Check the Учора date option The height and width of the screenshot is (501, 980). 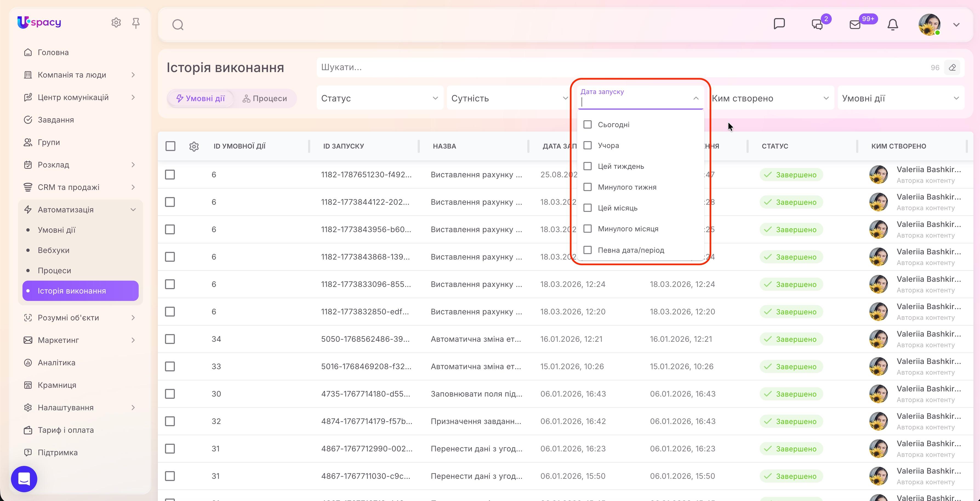coord(587,145)
